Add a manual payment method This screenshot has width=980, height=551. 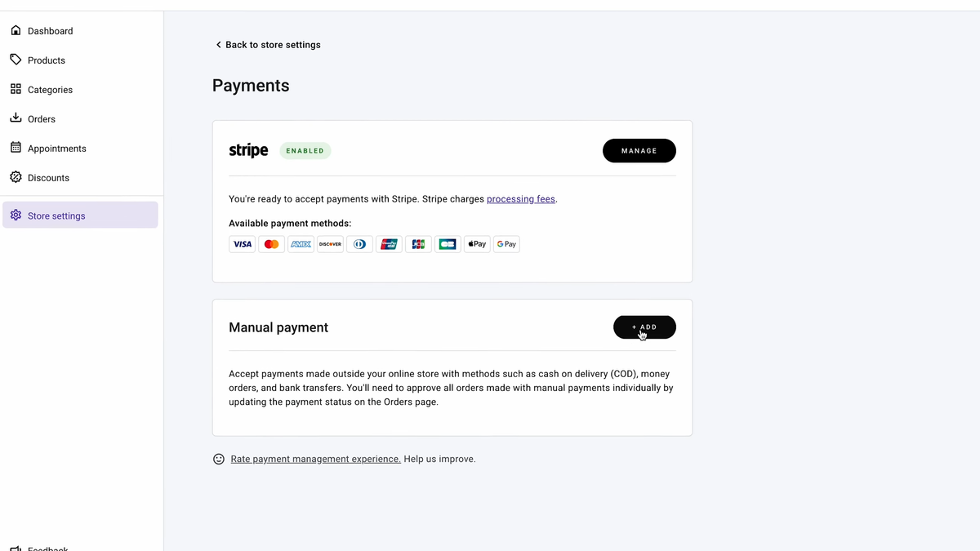(644, 327)
